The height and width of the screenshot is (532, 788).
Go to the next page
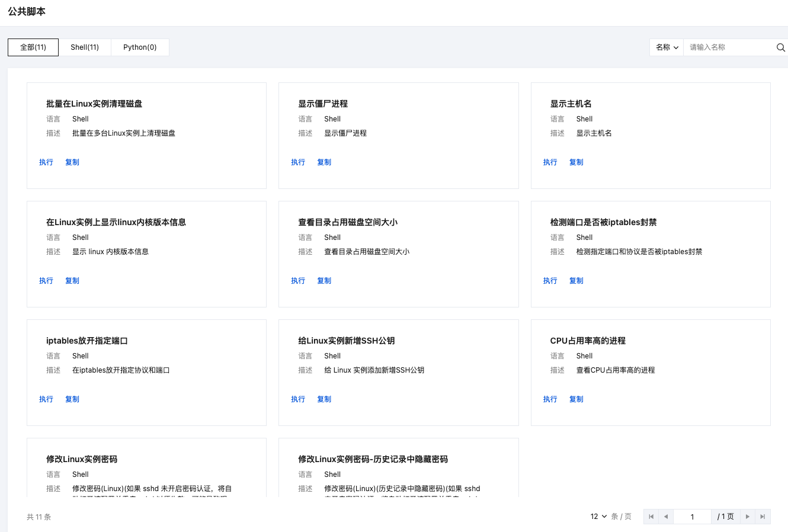point(748,517)
